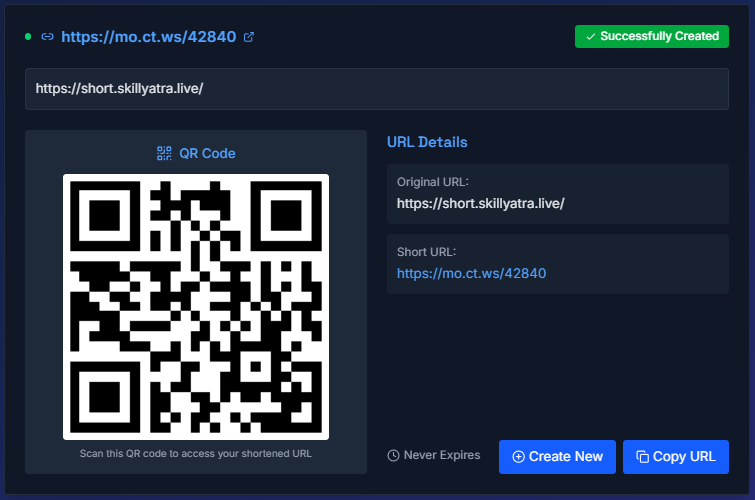This screenshot has height=500, width=755.
Task: Click the Never Expires text
Action: [x=442, y=455]
